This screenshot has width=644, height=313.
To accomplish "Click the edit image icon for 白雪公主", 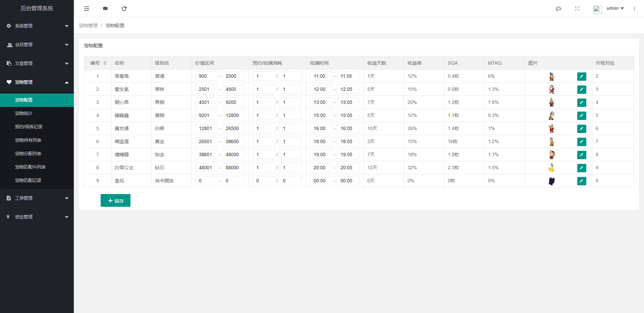I will 582,168.
